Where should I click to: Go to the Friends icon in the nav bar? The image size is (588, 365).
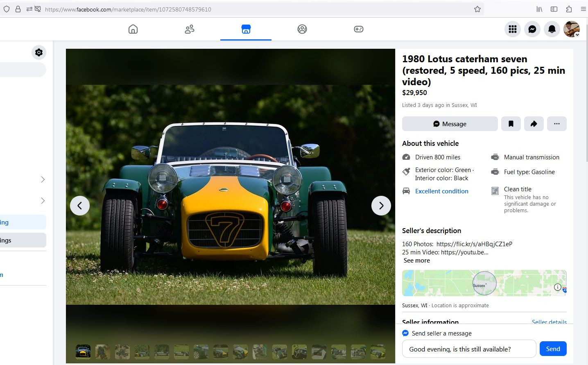tap(190, 29)
